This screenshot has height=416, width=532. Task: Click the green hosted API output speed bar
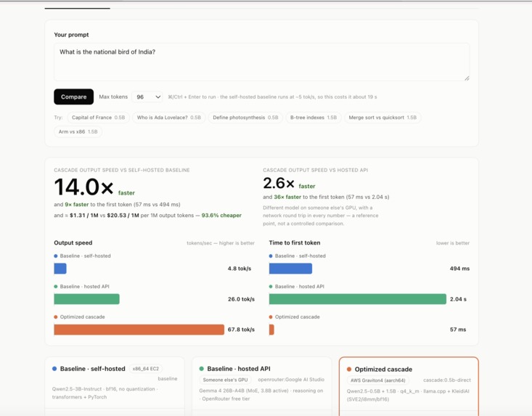[86, 299]
